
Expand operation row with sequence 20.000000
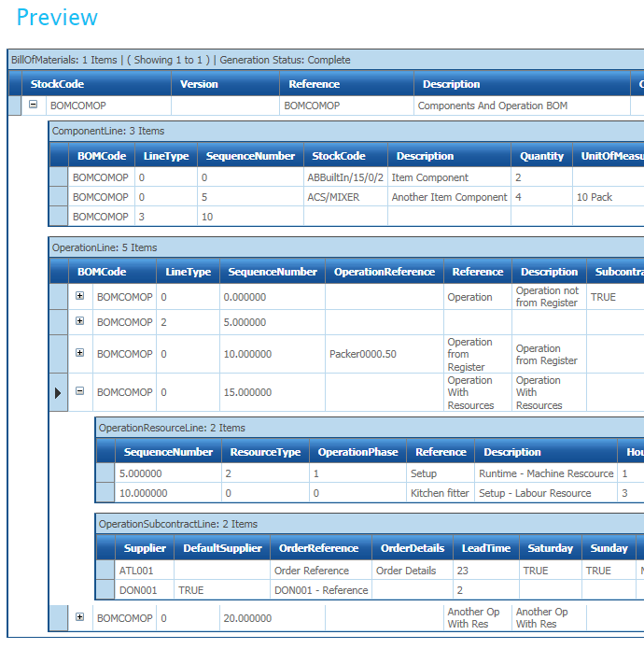(79, 617)
